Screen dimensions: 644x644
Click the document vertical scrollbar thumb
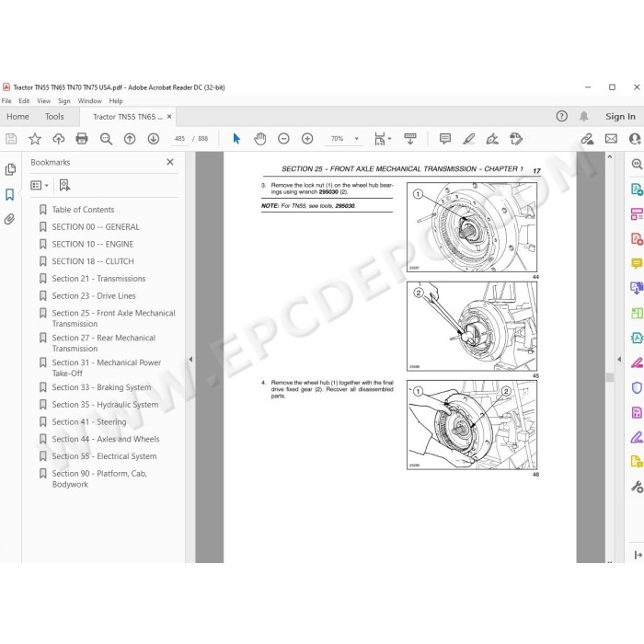(x=609, y=377)
